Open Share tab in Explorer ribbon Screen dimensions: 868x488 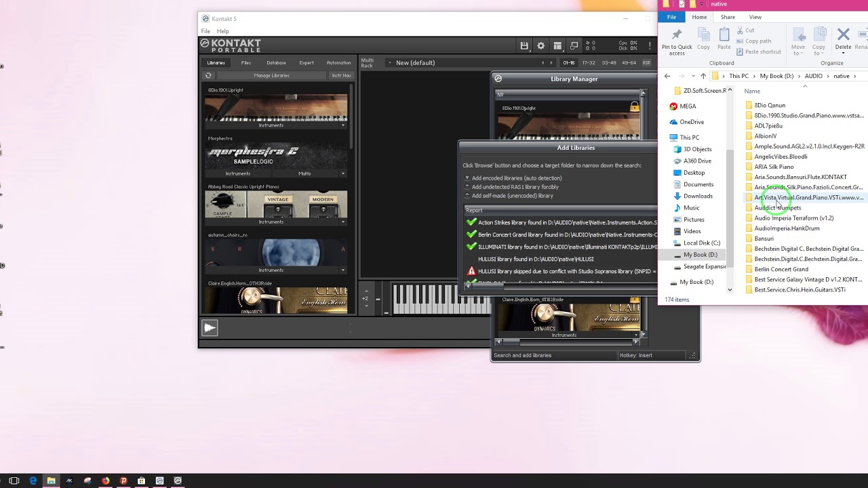[x=728, y=17]
